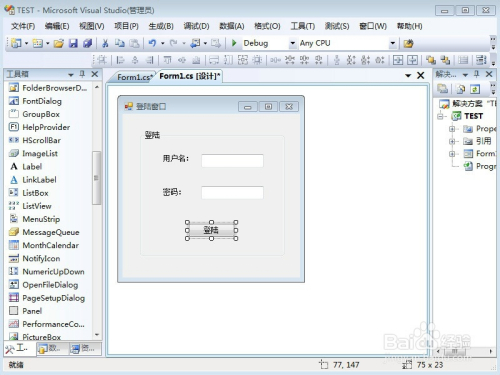Click the Cut scissors icon
This screenshot has width=500, height=375.
tap(105, 43)
